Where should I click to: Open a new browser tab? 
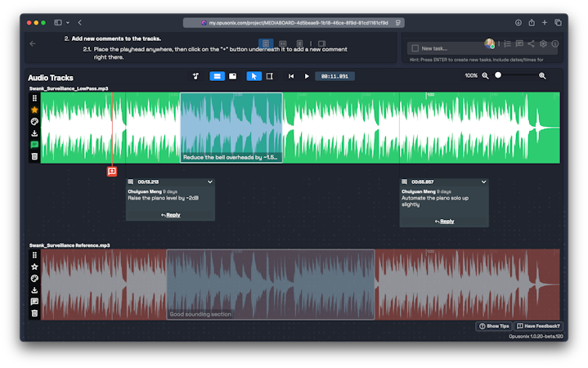coord(545,23)
